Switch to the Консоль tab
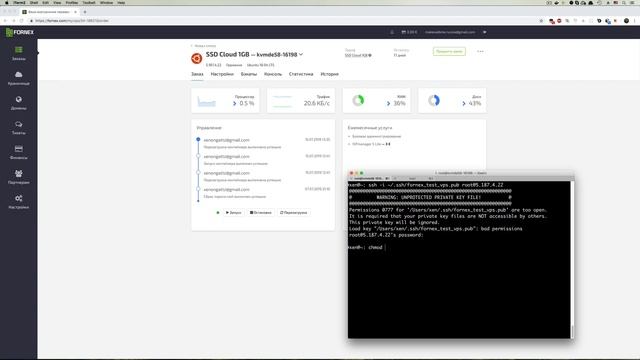The height and width of the screenshot is (360, 640). [273, 74]
